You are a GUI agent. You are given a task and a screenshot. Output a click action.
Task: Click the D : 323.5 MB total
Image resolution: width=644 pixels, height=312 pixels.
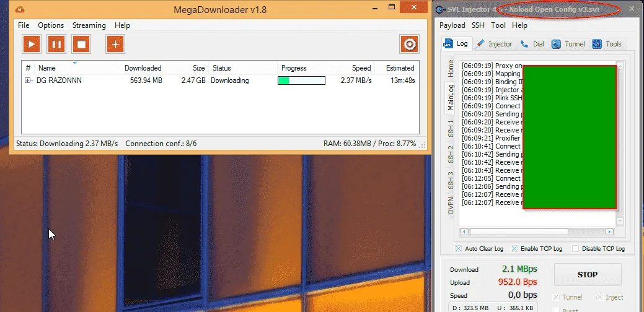(470, 308)
